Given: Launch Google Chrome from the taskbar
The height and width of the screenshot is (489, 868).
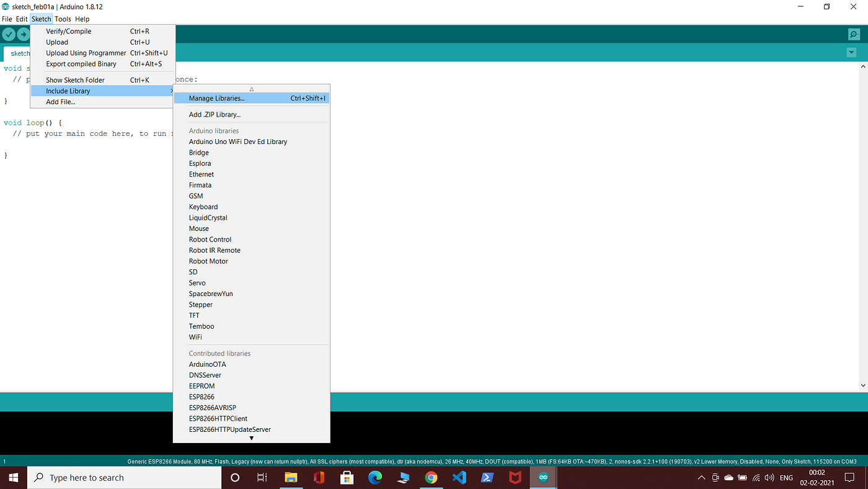Looking at the screenshot, I should (431, 477).
